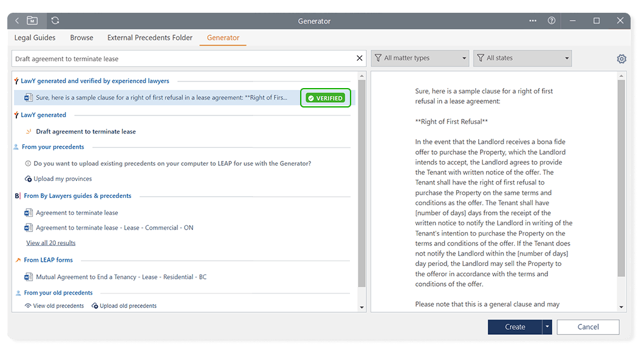644x362 pixels.
Task: Open the matter folder icon
Action: 32,21
